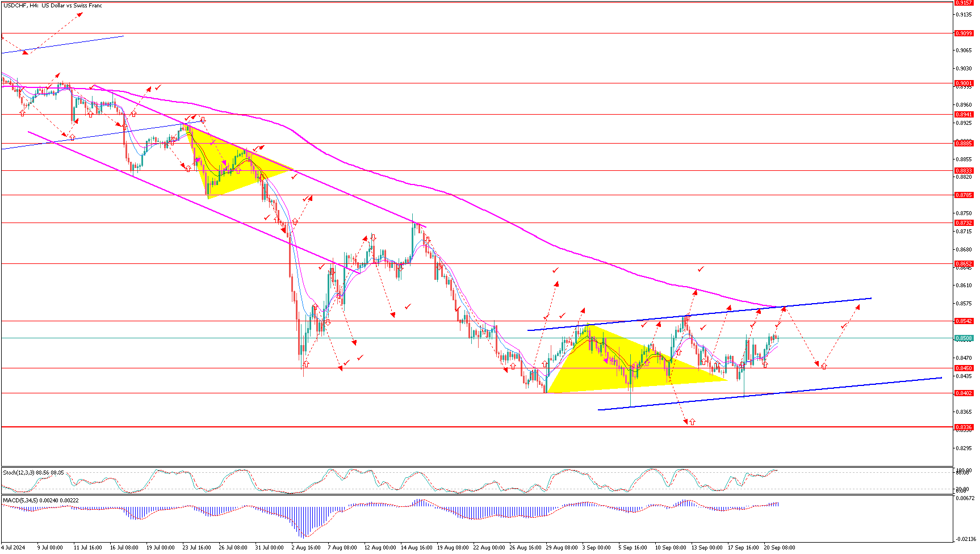
Task: Click the 10 Sep 08:00 time label
Action: pyautogui.click(x=671, y=548)
